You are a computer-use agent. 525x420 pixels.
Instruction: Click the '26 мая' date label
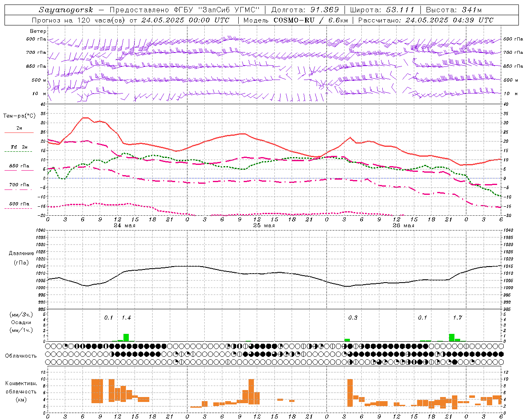coord(404,225)
